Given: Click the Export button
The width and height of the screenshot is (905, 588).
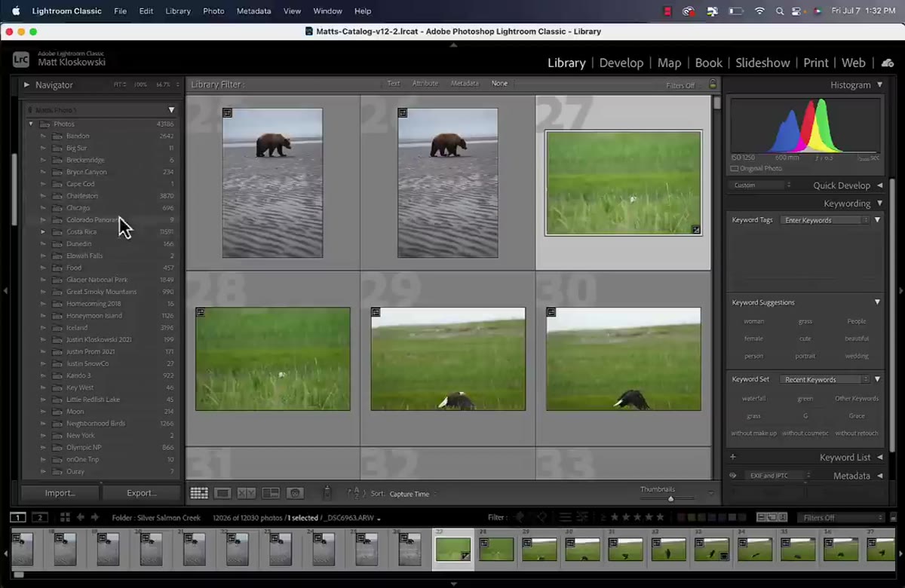Looking at the screenshot, I should coord(142,493).
